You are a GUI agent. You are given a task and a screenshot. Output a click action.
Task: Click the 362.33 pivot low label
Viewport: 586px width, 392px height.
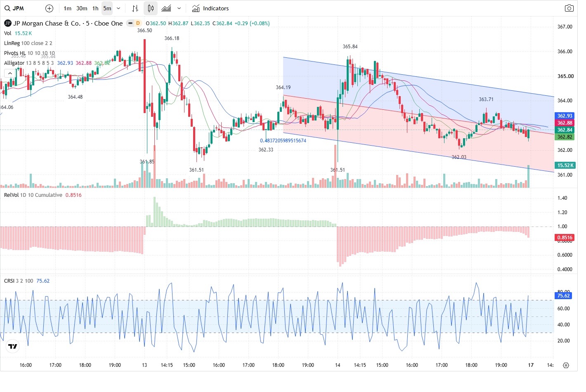coord(266,150)
